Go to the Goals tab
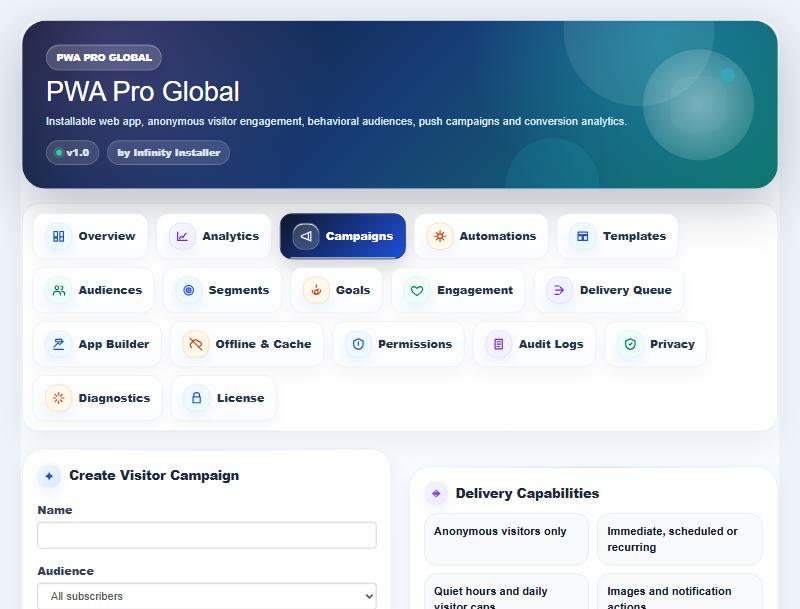Viewport: 800px width, 609px height. [x=336, y=290]
